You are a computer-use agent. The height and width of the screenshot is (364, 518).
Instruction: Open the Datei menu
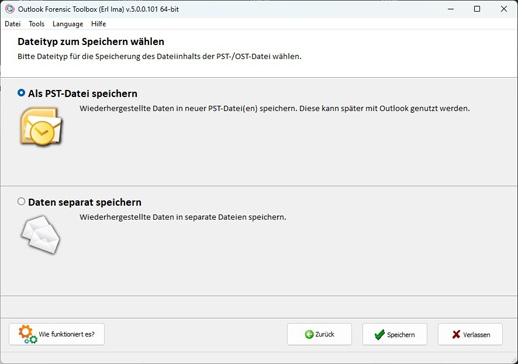12,24
